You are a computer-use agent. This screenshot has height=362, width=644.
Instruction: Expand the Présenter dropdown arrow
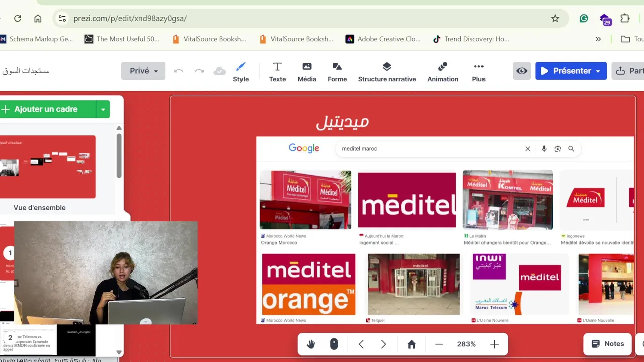pyautogui.click(x=598, y=71)
